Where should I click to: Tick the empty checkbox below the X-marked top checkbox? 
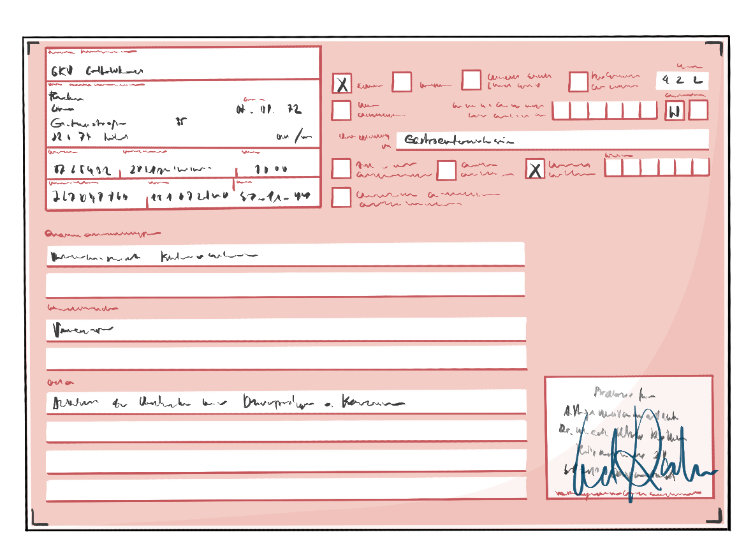coord(342,110)
